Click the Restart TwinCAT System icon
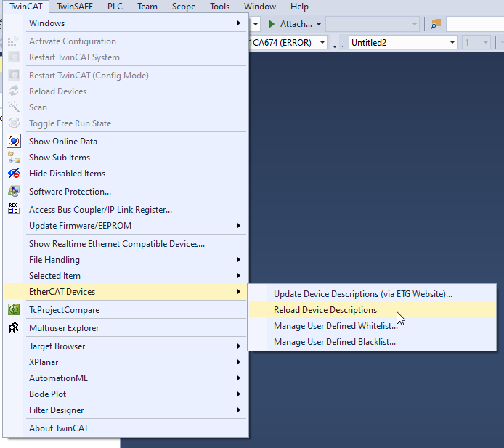Viewport: 504px width, 448px height. point(14,57)
